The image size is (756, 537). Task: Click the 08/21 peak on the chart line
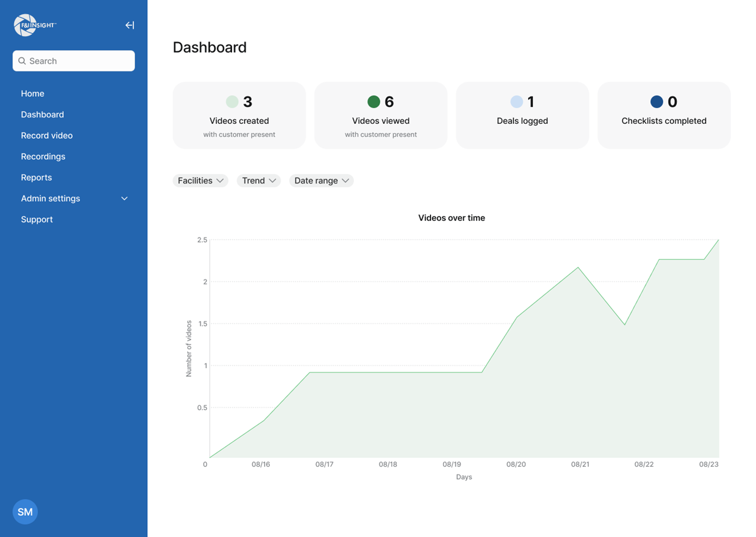tap(578, 267)
